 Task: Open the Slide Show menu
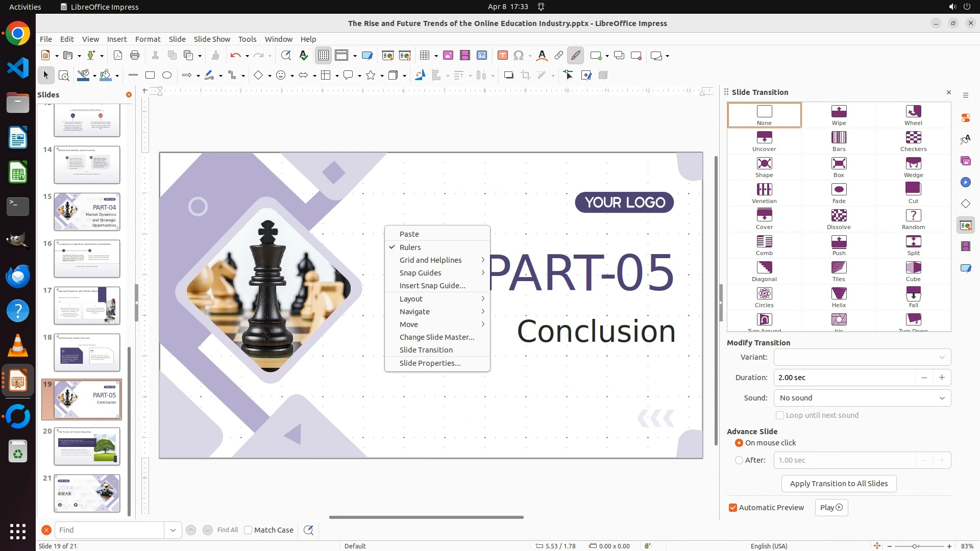pos(212,39)
